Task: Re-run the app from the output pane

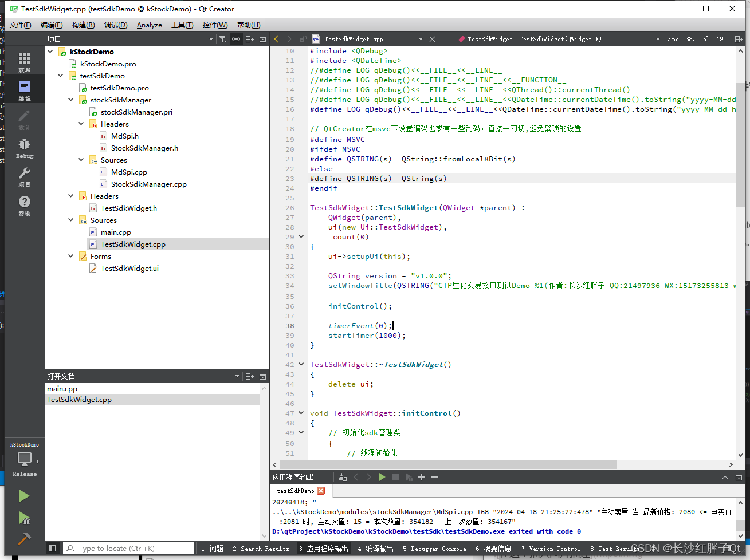Action: click(382, 477)
